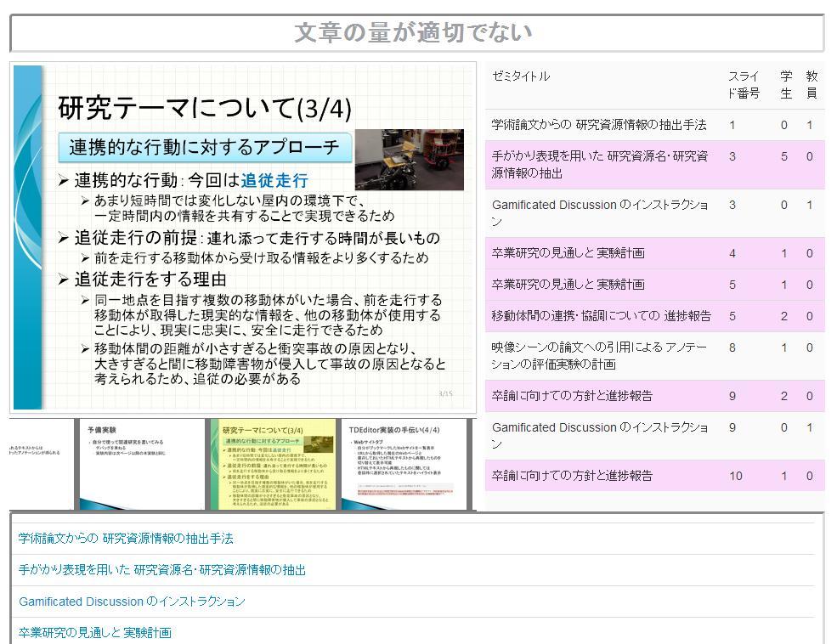Select 卒論に向けての方針と進捗報告 row, slide 9
The width and height of the screenshot is (837, 644).
655,396
